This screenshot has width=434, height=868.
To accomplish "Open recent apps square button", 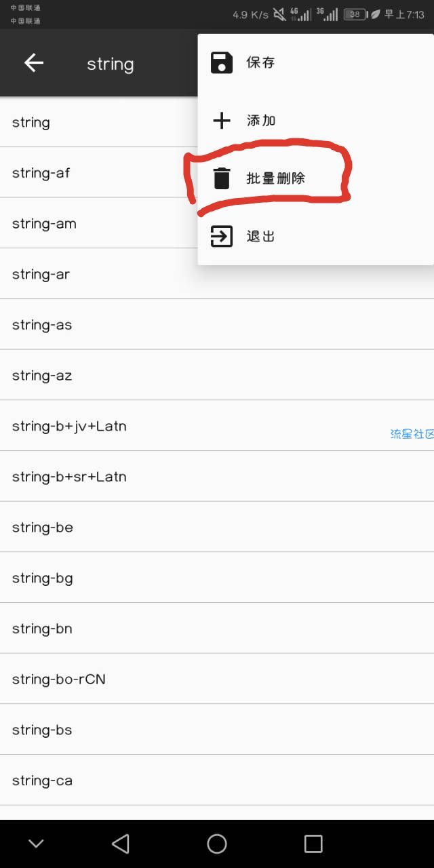I will click(313, 844).
